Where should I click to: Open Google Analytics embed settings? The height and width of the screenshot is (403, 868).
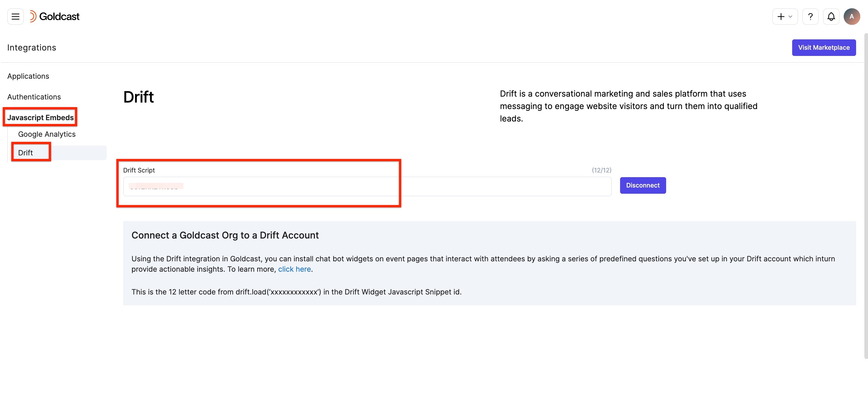tap(47, 134)
